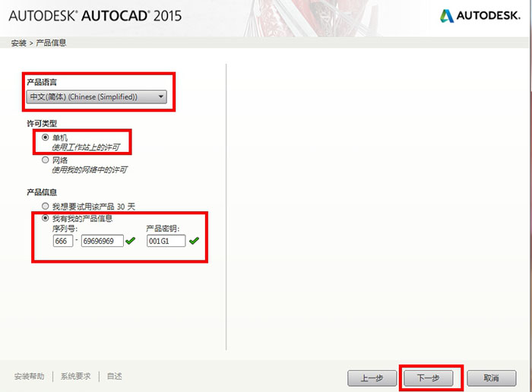Click the 使用工作站上的许可 description text
This screenshot has height=392, width=532.
86,147
